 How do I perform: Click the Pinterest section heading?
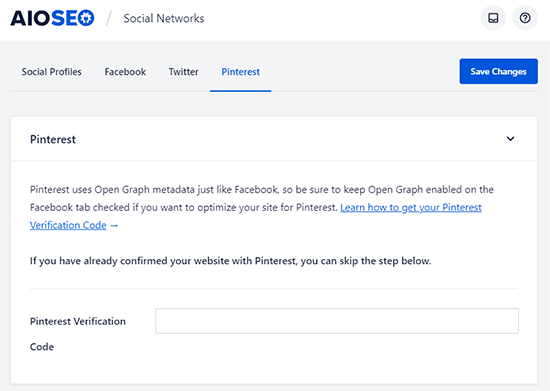pyautogui.click(x=53, y=139)
